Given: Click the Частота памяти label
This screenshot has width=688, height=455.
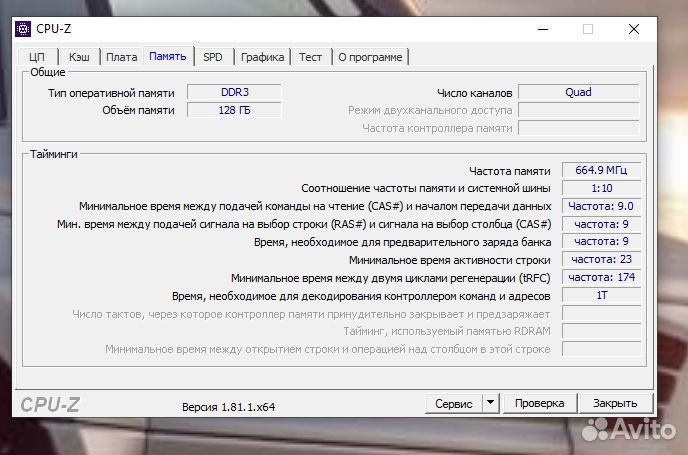Looking at the screenshot, I should coord(509,171).
